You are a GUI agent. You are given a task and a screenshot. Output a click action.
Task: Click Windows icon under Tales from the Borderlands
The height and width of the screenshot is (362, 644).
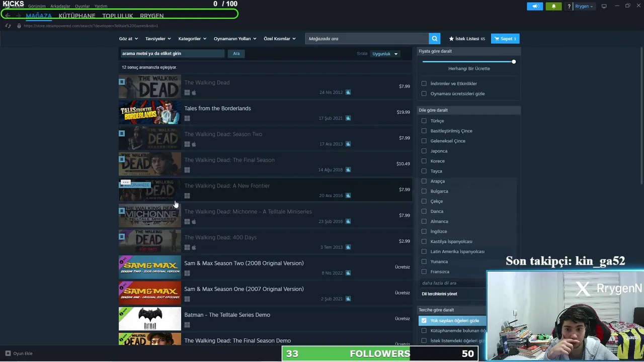[187, 119]
